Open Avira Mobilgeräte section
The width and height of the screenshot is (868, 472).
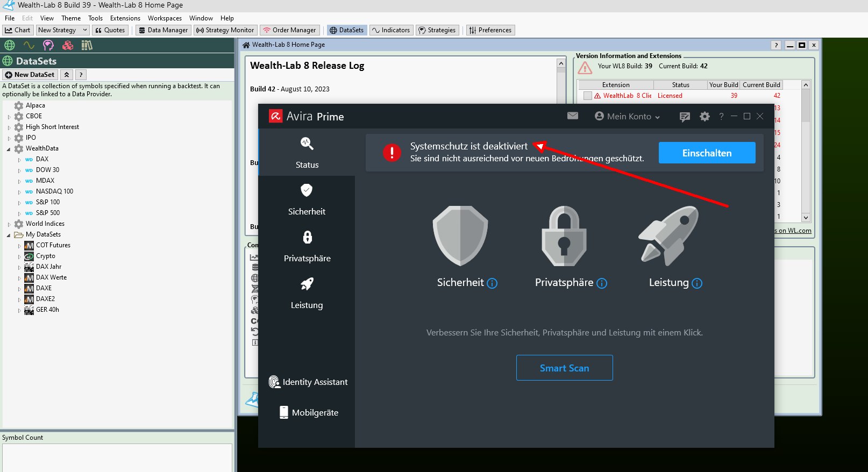click(309, 412)
